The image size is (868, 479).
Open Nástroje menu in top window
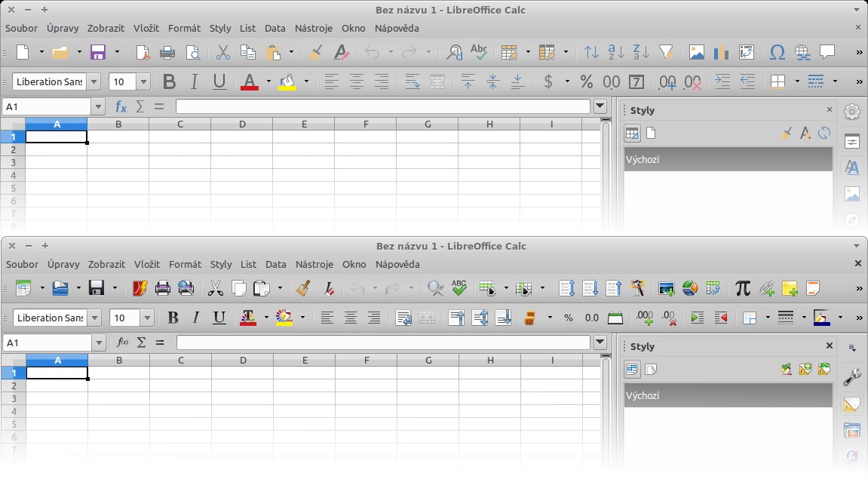click(313, 28)
